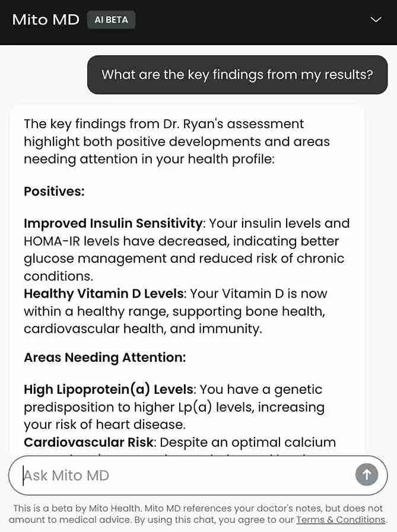The image size is (397, 532).
Task: Click the Positives heading
Action: point(54,192)
